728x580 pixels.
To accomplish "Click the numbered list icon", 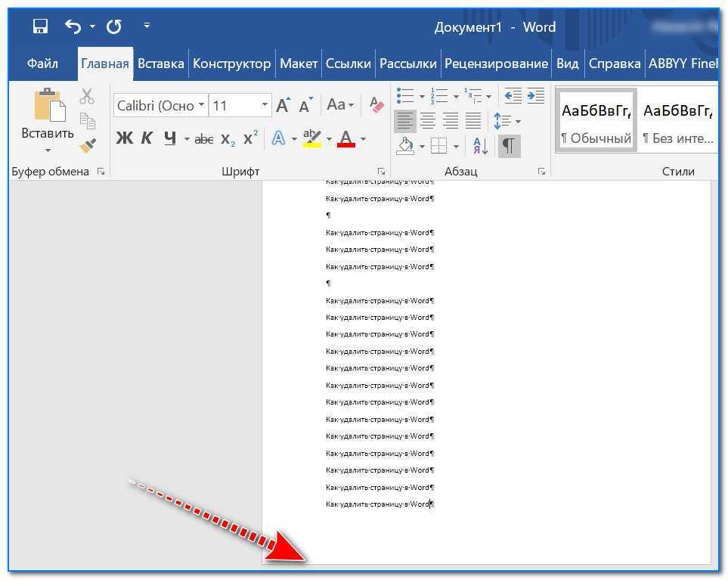I will pyautogui.click(x=438, y=96).
